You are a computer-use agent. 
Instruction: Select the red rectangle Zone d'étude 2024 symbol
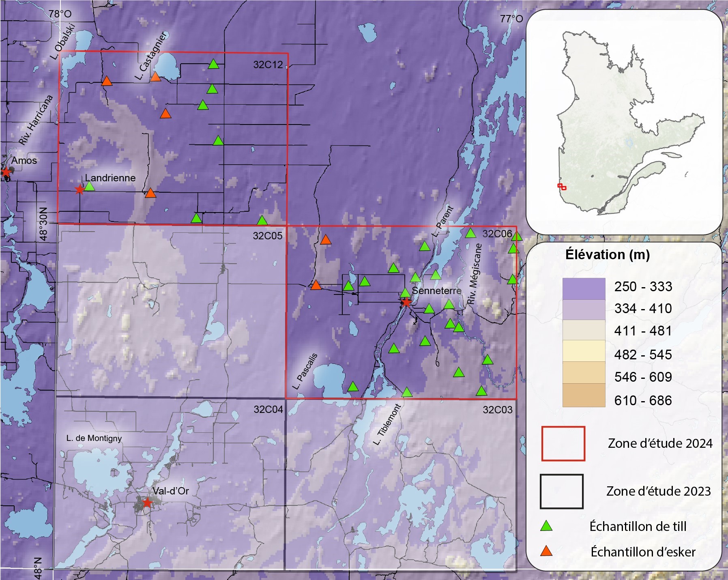pos(563,443)
